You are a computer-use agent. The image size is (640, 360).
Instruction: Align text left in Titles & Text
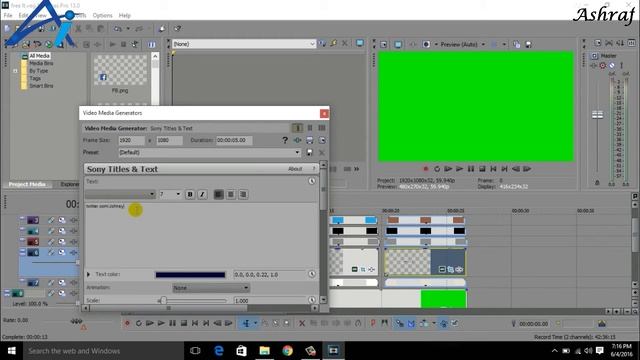[x=218, y=195]
